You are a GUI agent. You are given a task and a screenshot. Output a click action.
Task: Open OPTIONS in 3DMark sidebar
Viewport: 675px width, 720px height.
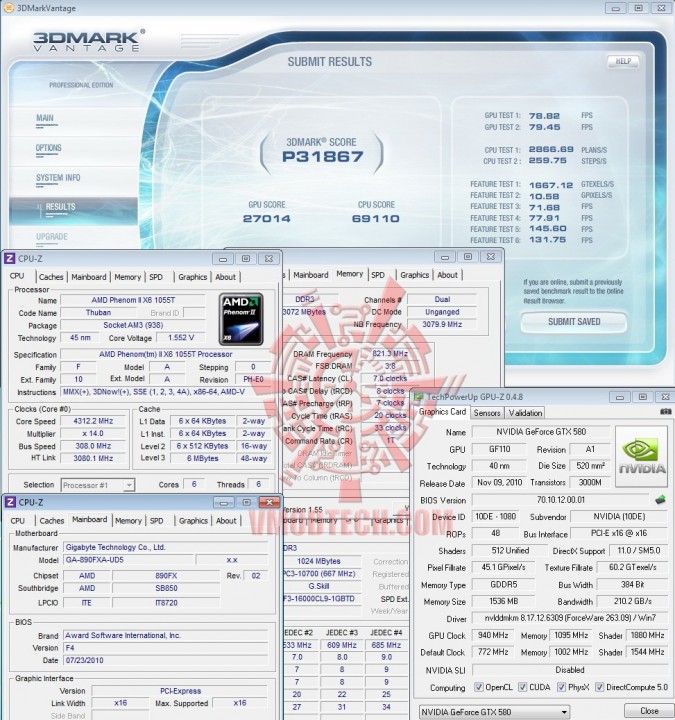(48, 148)
